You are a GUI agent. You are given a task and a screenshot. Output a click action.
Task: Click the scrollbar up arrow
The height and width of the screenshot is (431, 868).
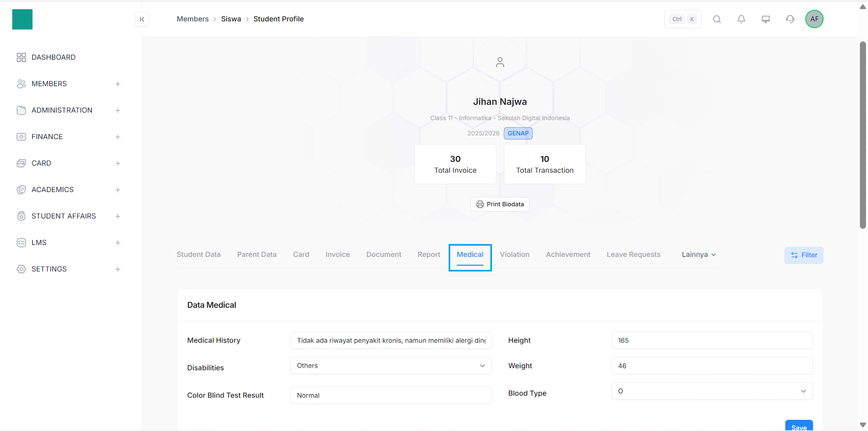(863, 7)
